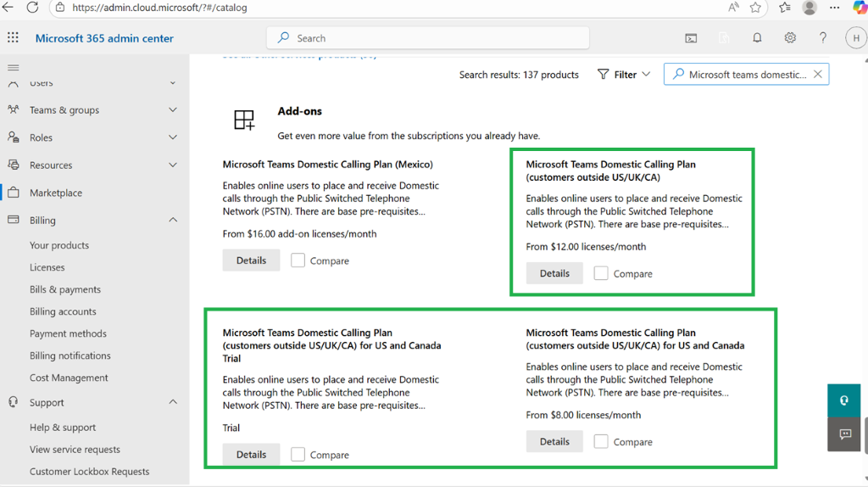868x487 pixels.
Task: View Details for $12.00 Calling Plan
Action: pyautogui.click(x=554, y=273)
